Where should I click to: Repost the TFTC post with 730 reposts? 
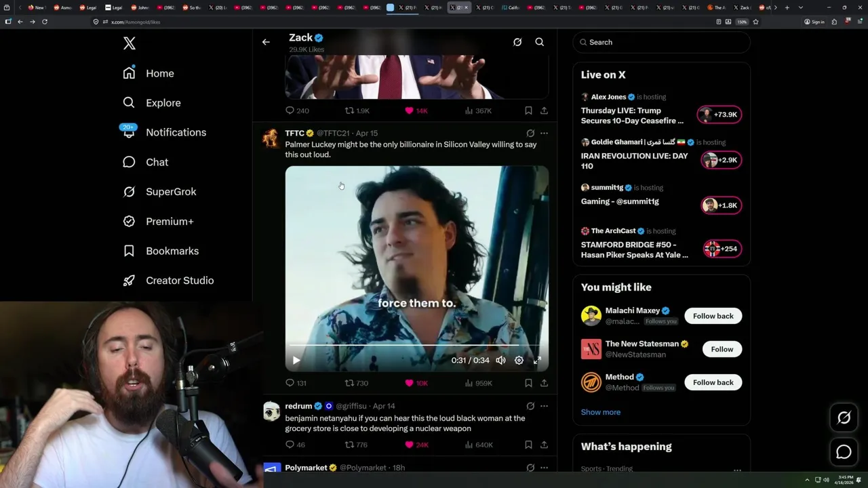pos(357,383)
